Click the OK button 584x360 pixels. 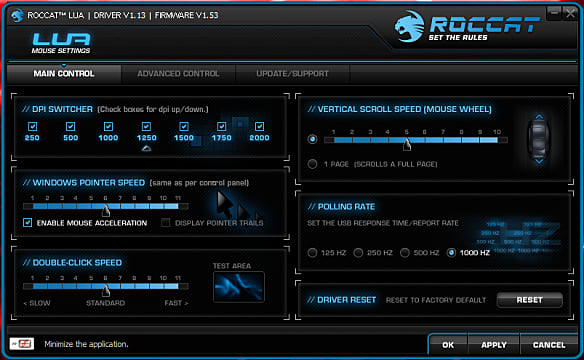point(448,345)
